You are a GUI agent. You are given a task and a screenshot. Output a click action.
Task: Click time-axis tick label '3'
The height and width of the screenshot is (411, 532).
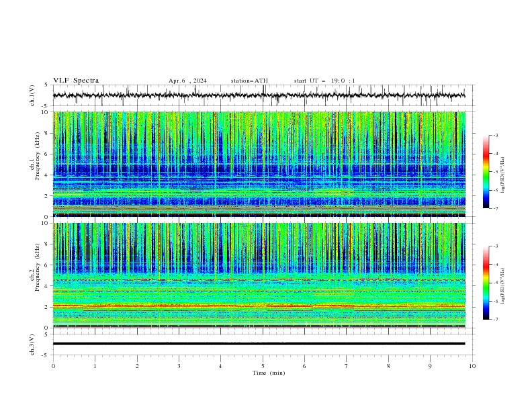(179, 366)
